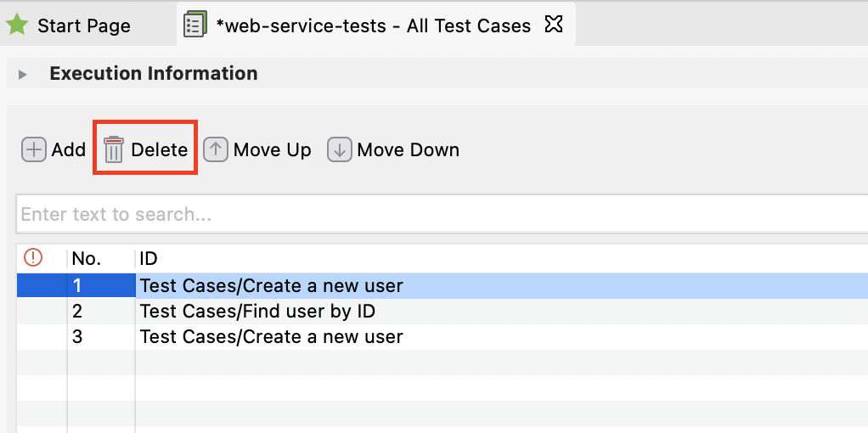Close the web-service-tests tab
The height and width of the screenshot is (433, 868).
click(554, 25)
